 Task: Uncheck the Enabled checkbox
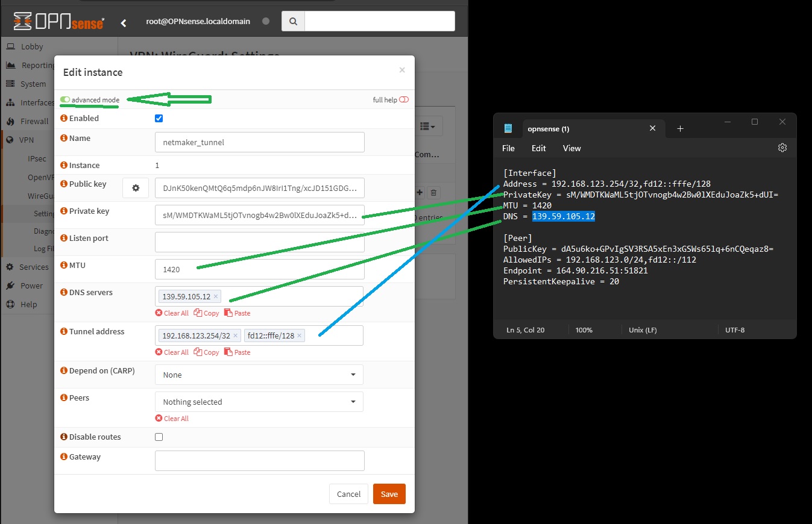point(159,119)
